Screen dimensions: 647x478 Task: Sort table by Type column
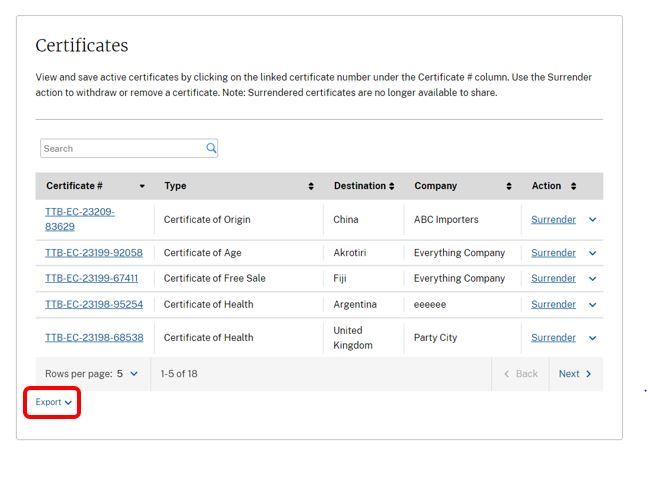311,186
